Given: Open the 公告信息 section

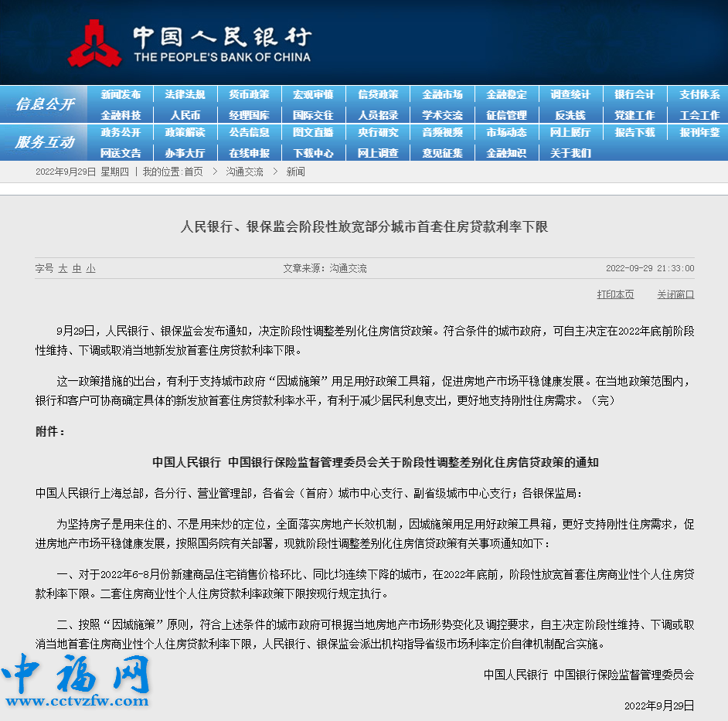Looking at the screenshot, I should (x=250, y=132).
